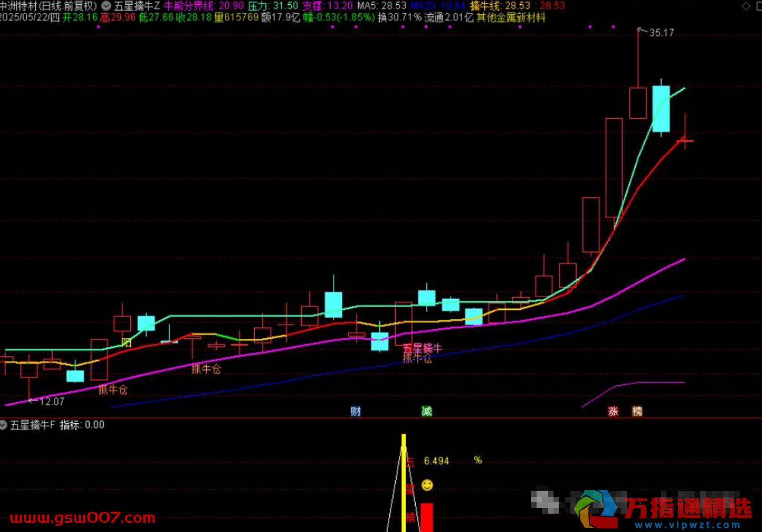Click the open price 开28.16
This screenshot has height=532, width=762.
(80, 18)
